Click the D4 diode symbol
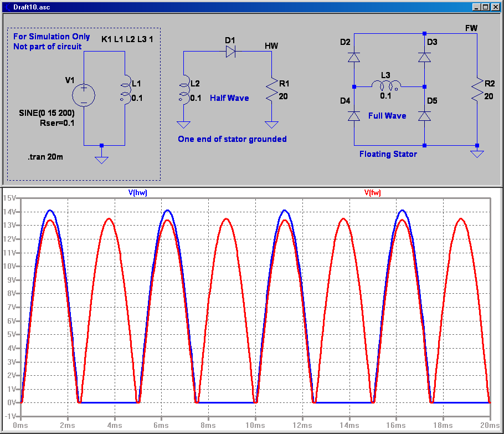This screenshot has height=434, width=504. click(354, 116)
